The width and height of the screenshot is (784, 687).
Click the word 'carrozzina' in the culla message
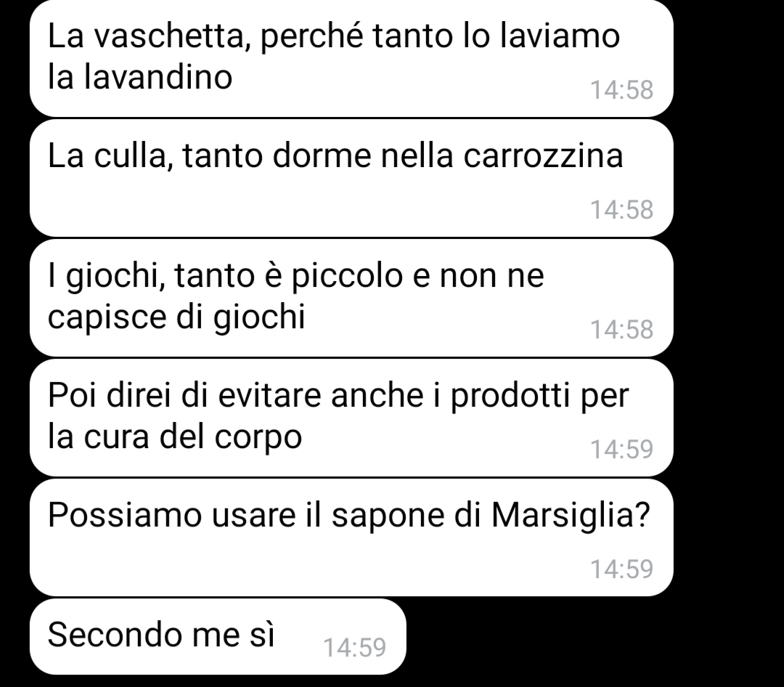pyautogui.click(x=543, y=155)
